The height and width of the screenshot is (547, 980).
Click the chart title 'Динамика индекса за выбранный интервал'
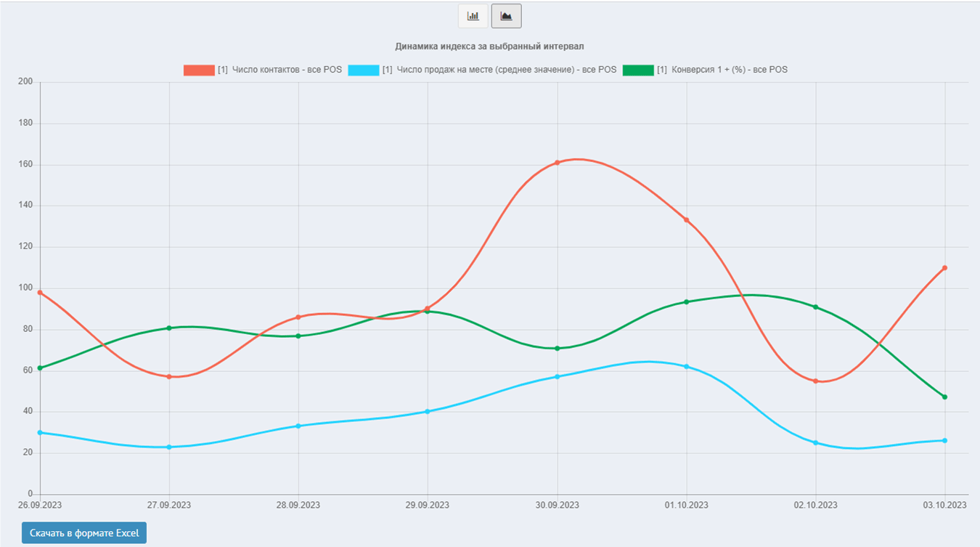pyautogui.click(x=489, y=46)
